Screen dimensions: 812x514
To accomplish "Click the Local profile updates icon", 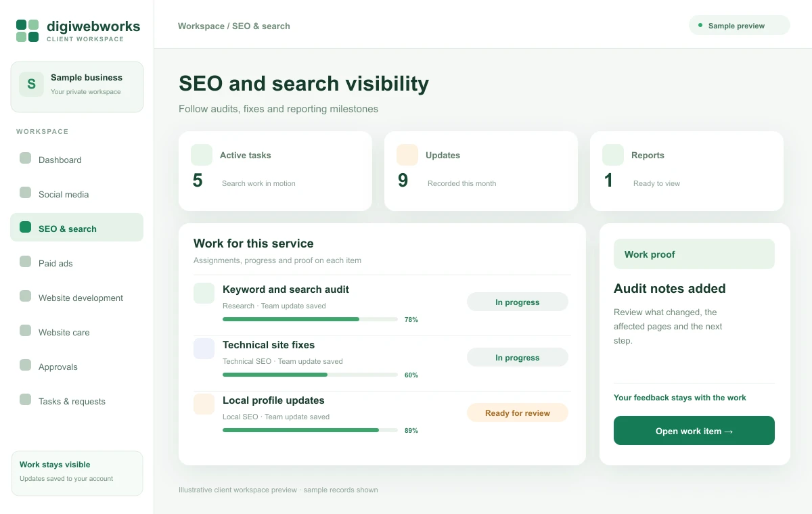I will 204,404.
